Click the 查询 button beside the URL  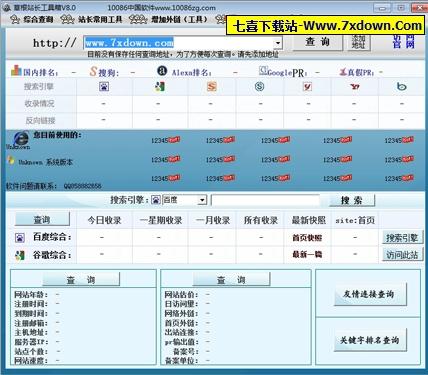point(317,42)
